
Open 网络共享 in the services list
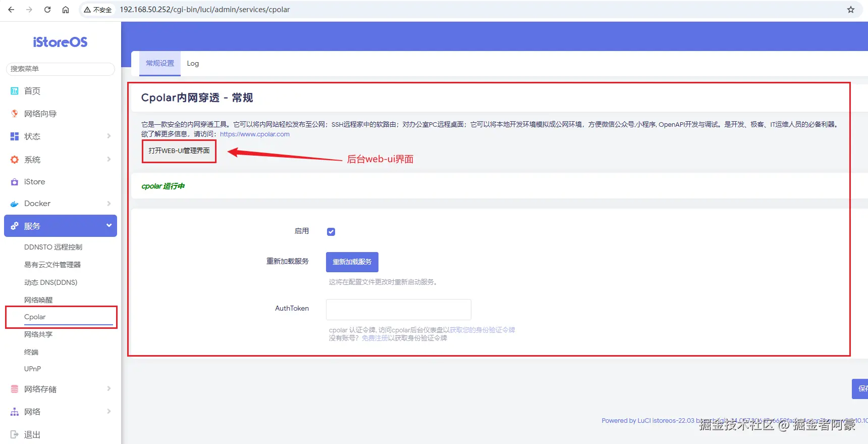pos(38,334)
